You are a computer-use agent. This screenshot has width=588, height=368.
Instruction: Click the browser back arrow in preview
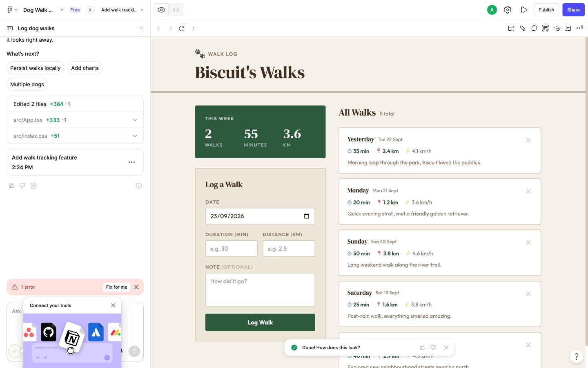(x=159, y=28)
